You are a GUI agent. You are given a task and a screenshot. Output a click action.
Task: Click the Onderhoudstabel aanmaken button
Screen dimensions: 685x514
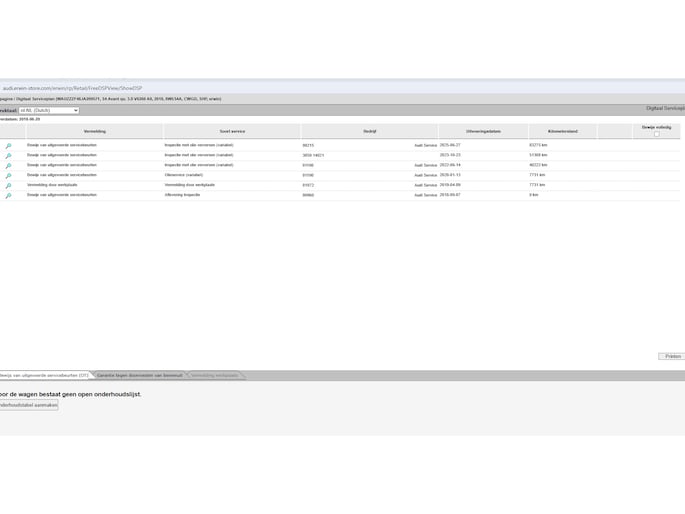(x=28, y=405)
